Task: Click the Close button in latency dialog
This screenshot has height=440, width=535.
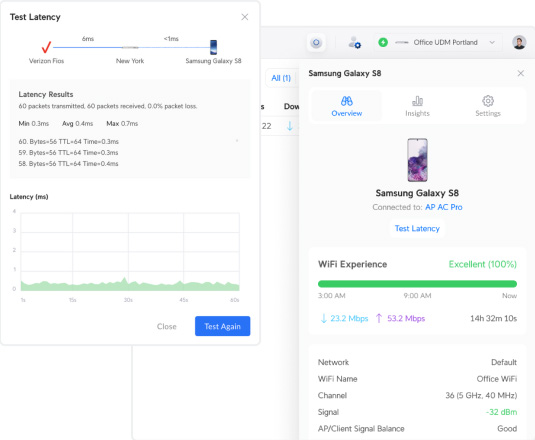Action: [x=167, y=326]
